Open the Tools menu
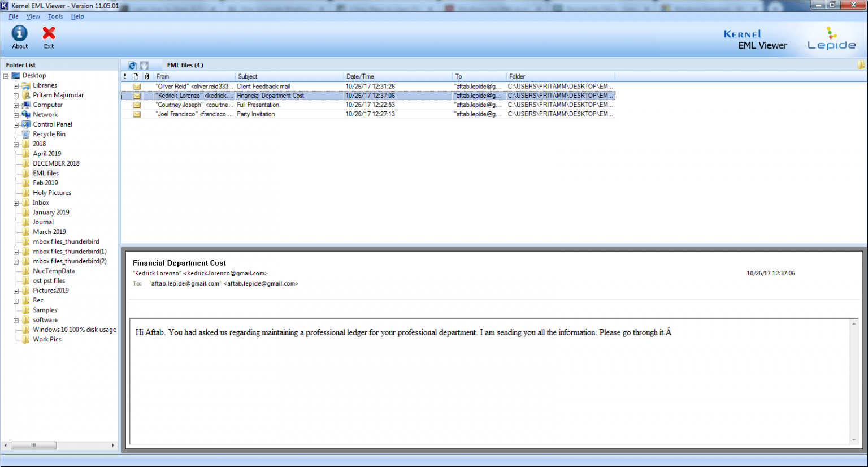868x467 pixels. coord(55,16)
